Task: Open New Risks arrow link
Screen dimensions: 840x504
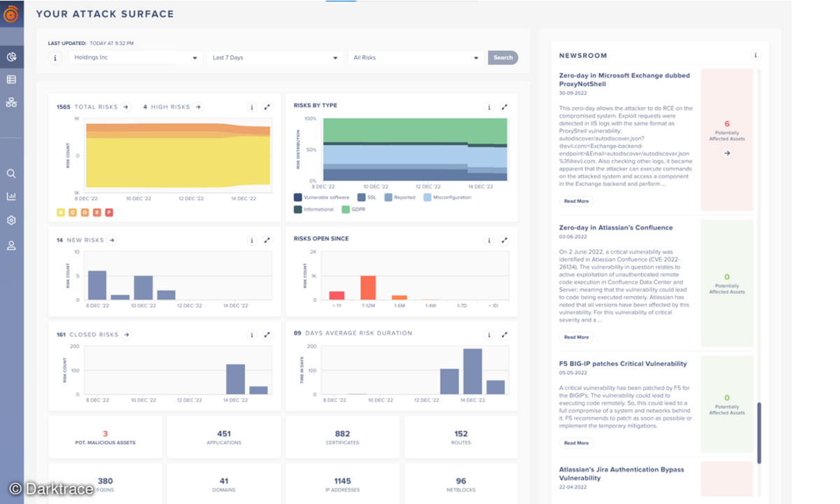Action: pos(111,240)
